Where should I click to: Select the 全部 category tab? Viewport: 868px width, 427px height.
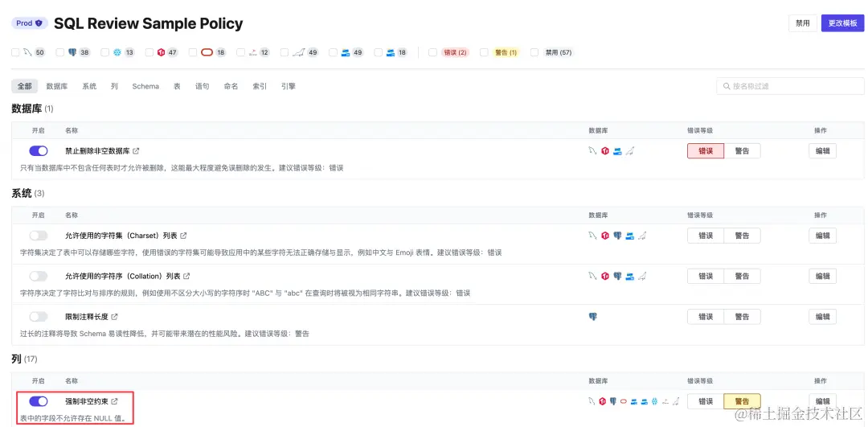(x=24, y=86)
